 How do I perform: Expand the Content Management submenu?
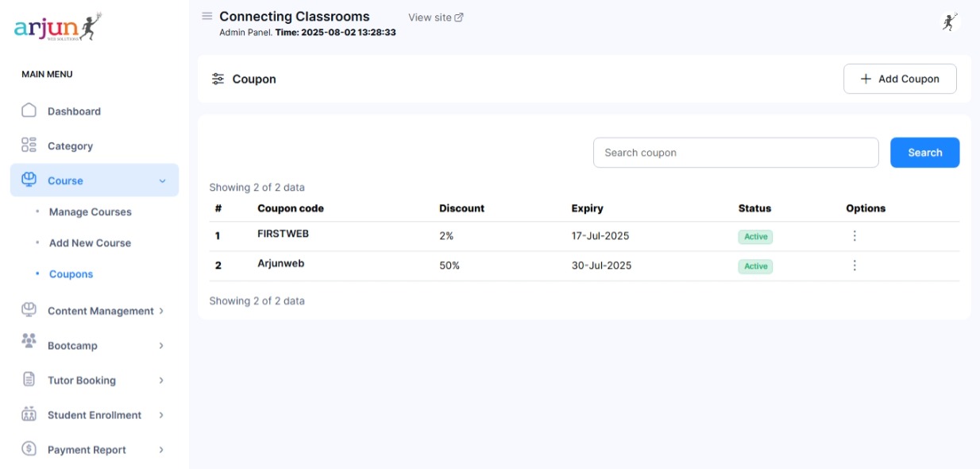pyautogui.click(x=161, y=311)
